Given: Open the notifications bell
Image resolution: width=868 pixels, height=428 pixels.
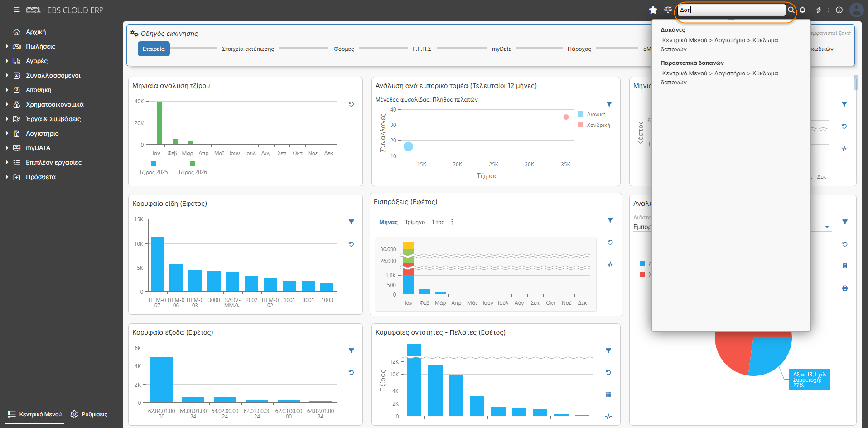Looking at the screenshot, I should (x=802, y=10).
